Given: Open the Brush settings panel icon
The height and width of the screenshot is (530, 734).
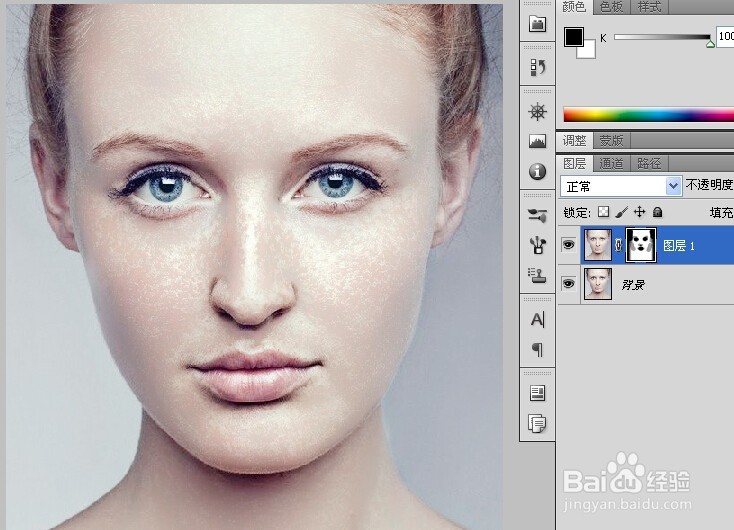Looking at the screenshot, I should (x=537, y=215).
